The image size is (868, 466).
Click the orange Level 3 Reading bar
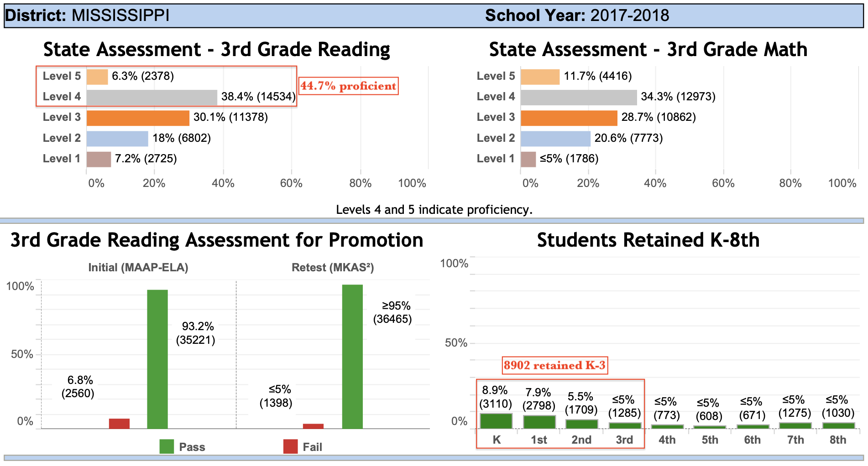[138, 118]
